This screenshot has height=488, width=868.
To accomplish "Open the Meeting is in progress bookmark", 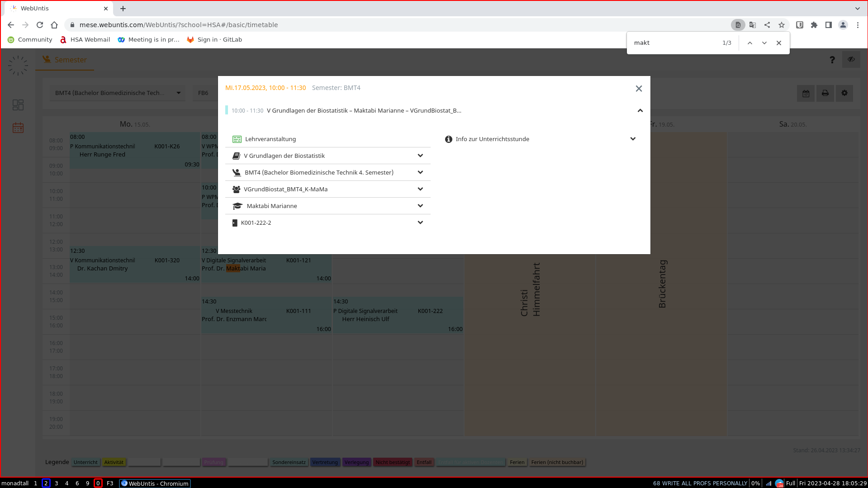I will pos(148,40).
